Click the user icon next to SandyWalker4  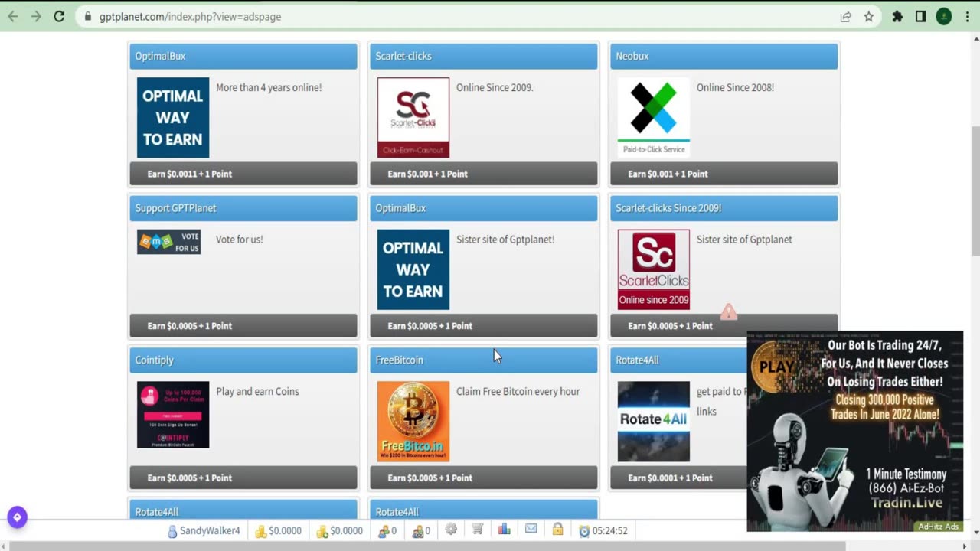[x=172, y=530]
